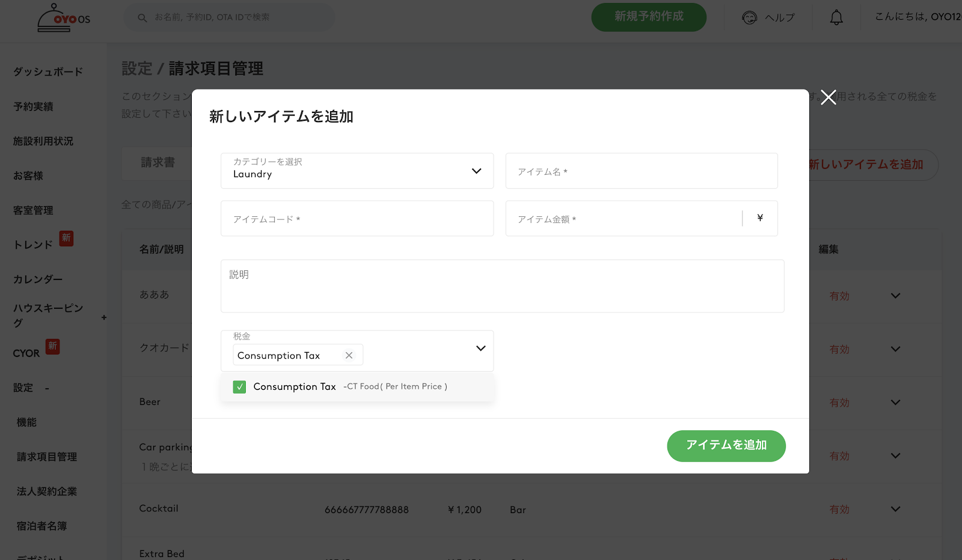
Task: Open the 税金 dropdown arrow
Action: (480, 348)
